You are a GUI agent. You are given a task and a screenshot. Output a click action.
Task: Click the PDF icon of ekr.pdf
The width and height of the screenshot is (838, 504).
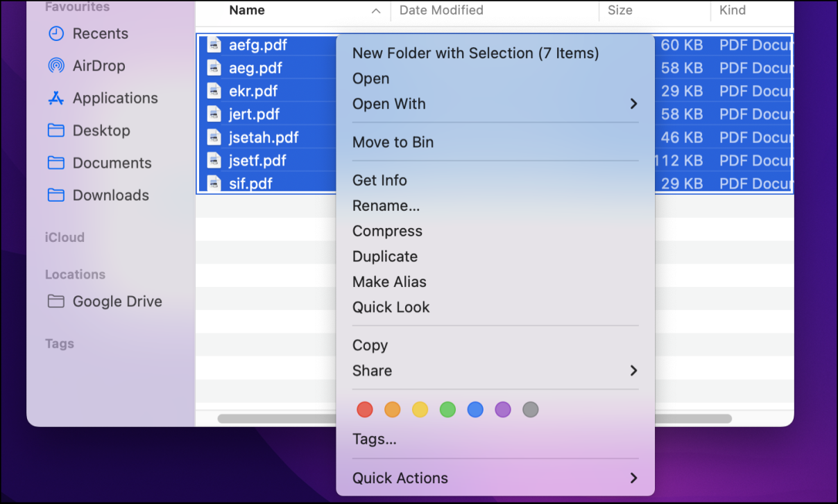click(215, 91)
